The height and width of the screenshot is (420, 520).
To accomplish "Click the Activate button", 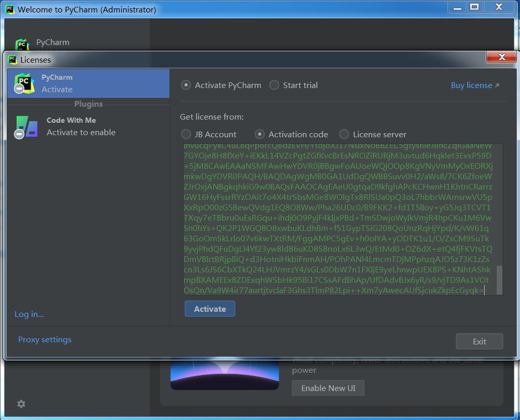I will (x=210, y=309).
